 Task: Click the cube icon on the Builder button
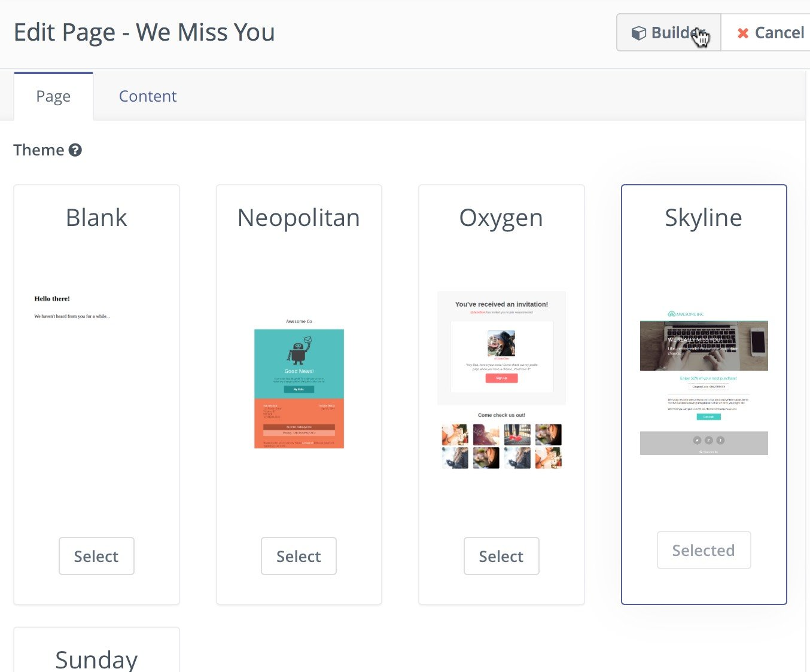[638, 33]
